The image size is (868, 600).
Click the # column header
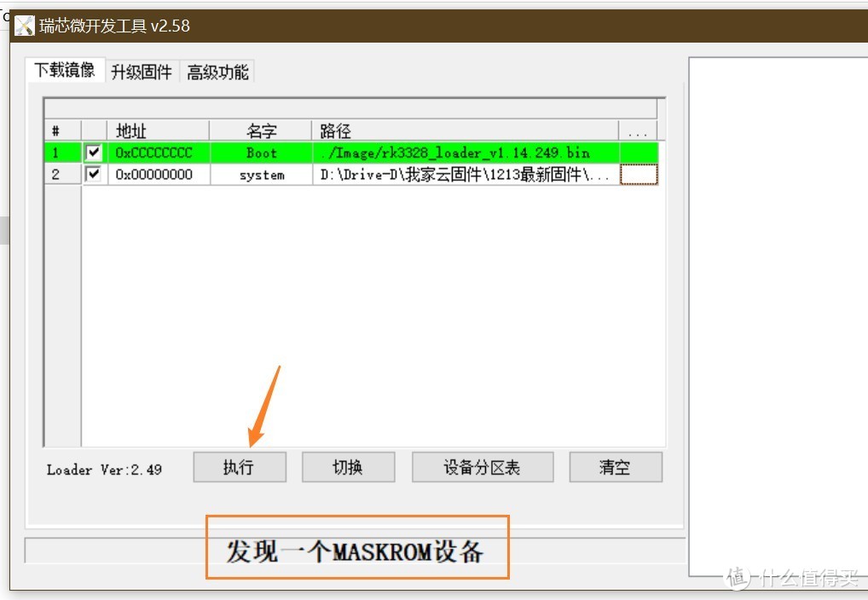tap(62, 130)
